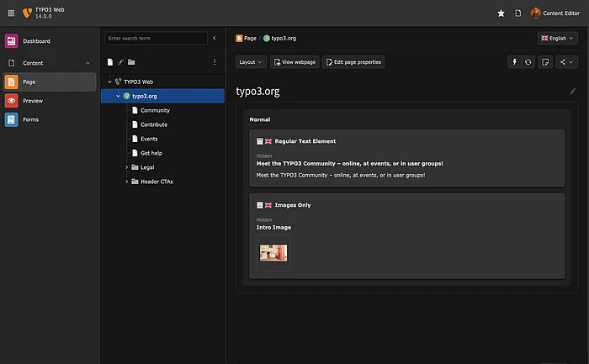Open the Preview module
This screenshot has width=589, height=364.
point(34,101)
